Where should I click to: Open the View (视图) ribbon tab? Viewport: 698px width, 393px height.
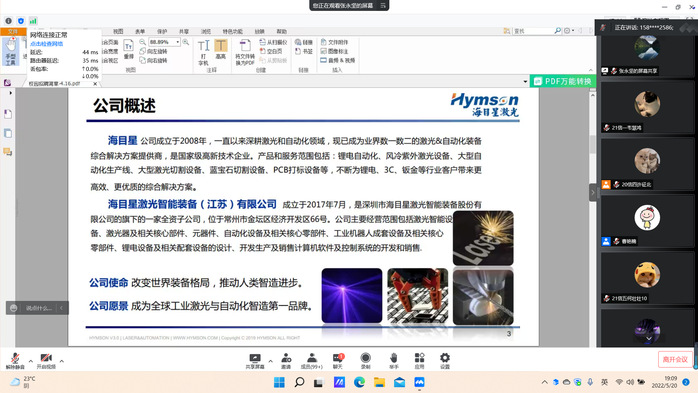click(x=118, y=32)
